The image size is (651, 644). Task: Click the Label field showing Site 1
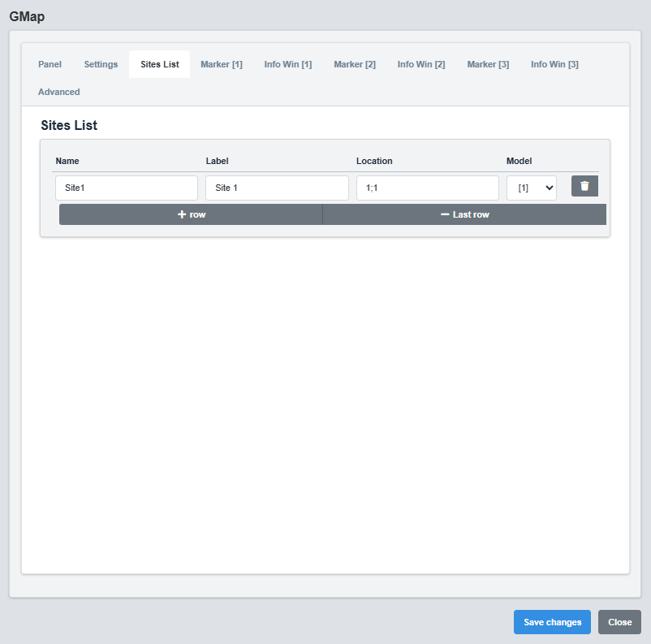(x=277, y=187)
